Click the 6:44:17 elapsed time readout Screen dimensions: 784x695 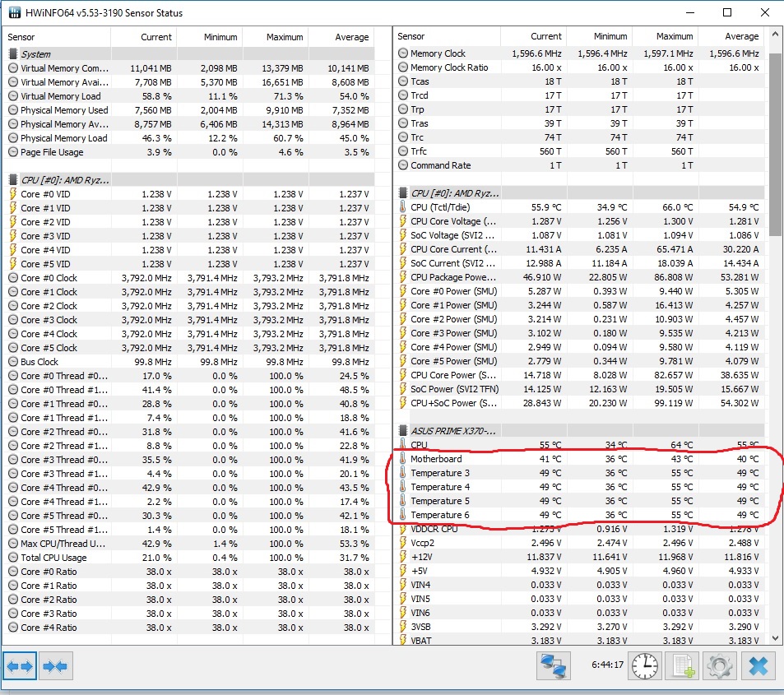point(607,665)
